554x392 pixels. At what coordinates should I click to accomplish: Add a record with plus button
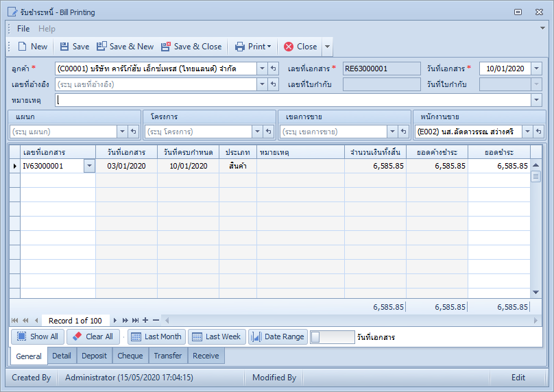[145, 320]
